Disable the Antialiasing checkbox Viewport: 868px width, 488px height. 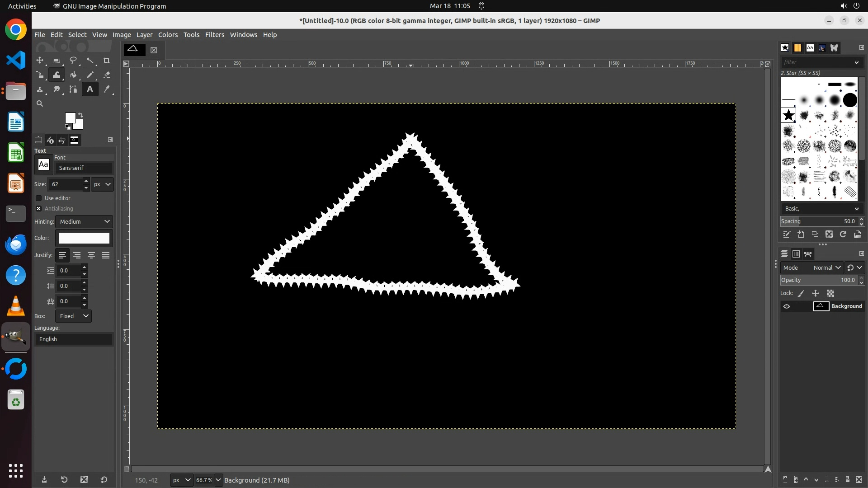(x=39, y=209)
